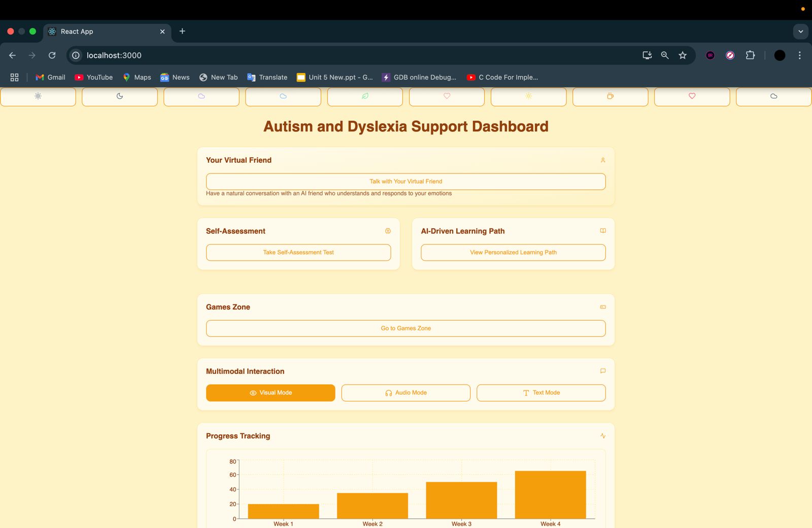Click the 'Progress Tracking' card title
Image resolution: width=812 pixels, height=528 pixels.
(238, 436)
